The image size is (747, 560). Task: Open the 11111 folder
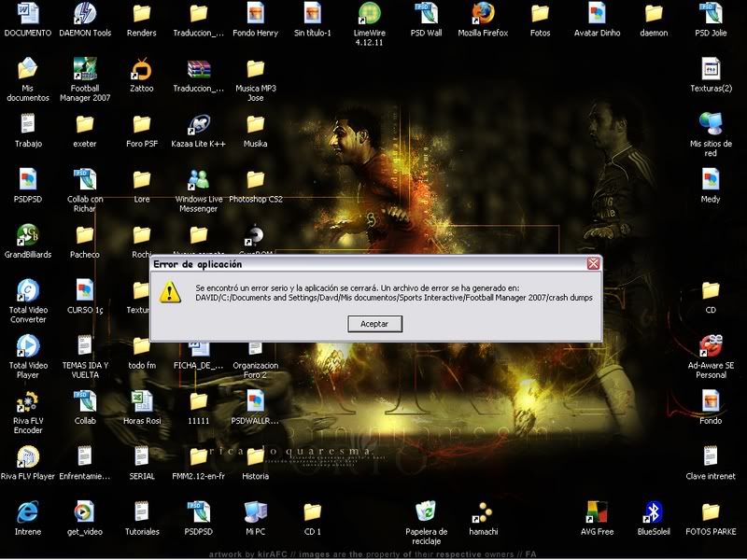[x=199, y=401]
